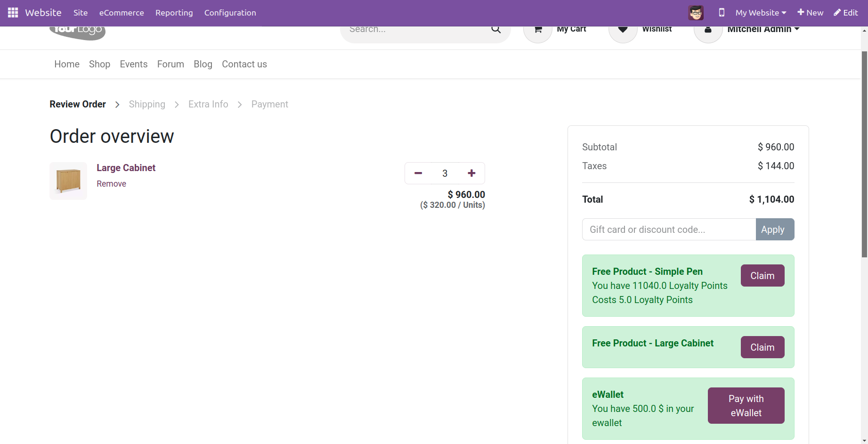
Task: Open the Mitchell Admin account dropdown
Action: click(x=763, y=30)
